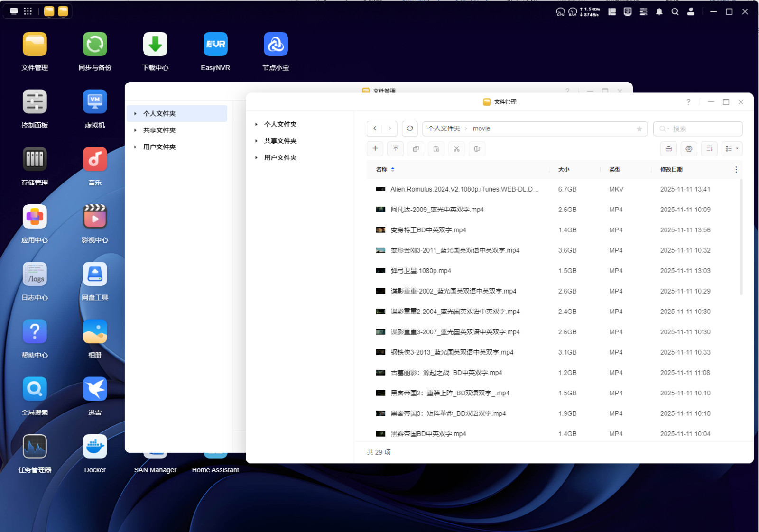Expand 共享文件夹 in the front window tree

[256, 141]
